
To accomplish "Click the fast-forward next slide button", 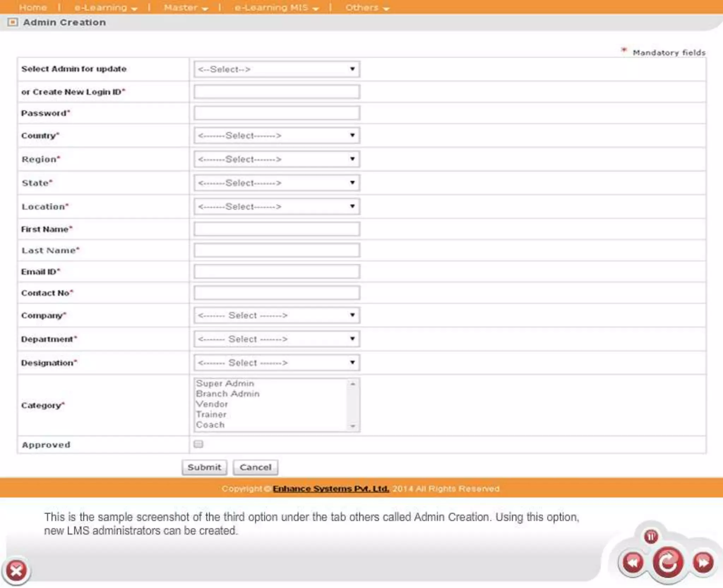I will pos(703,562).
